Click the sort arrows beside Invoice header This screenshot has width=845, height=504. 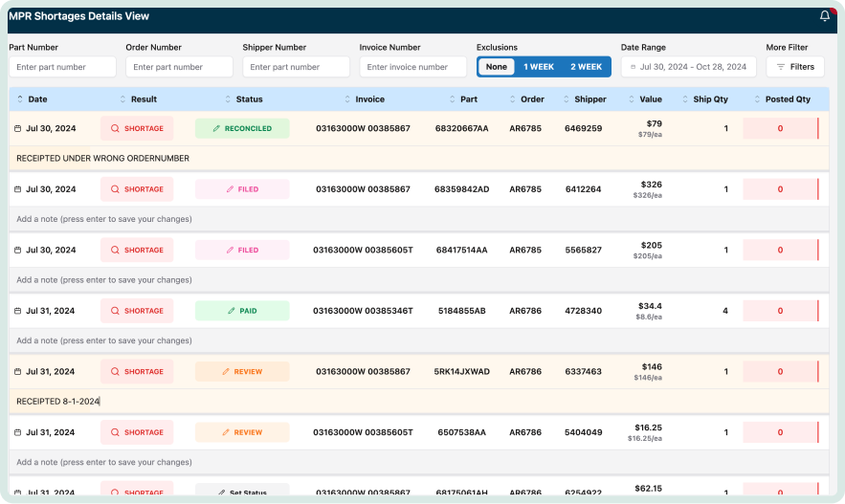pyautogui.click(x=346, y=99)
